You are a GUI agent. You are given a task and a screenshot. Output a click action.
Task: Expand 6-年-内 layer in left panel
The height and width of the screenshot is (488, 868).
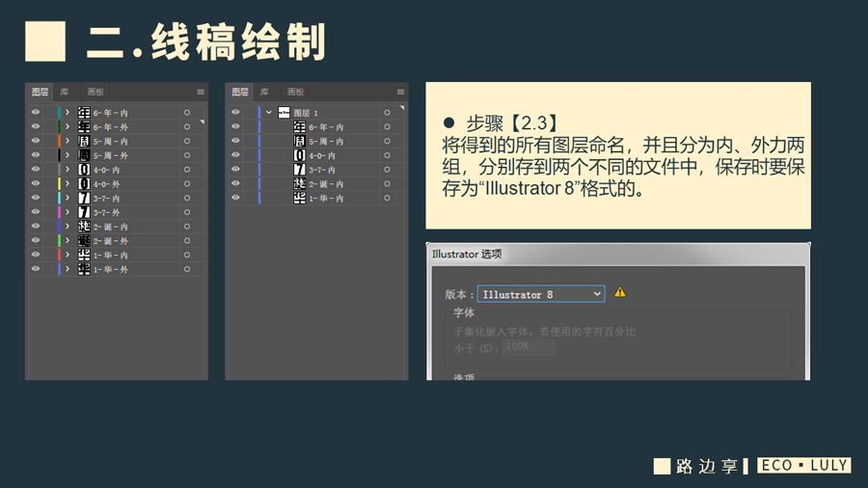(68, 112)
